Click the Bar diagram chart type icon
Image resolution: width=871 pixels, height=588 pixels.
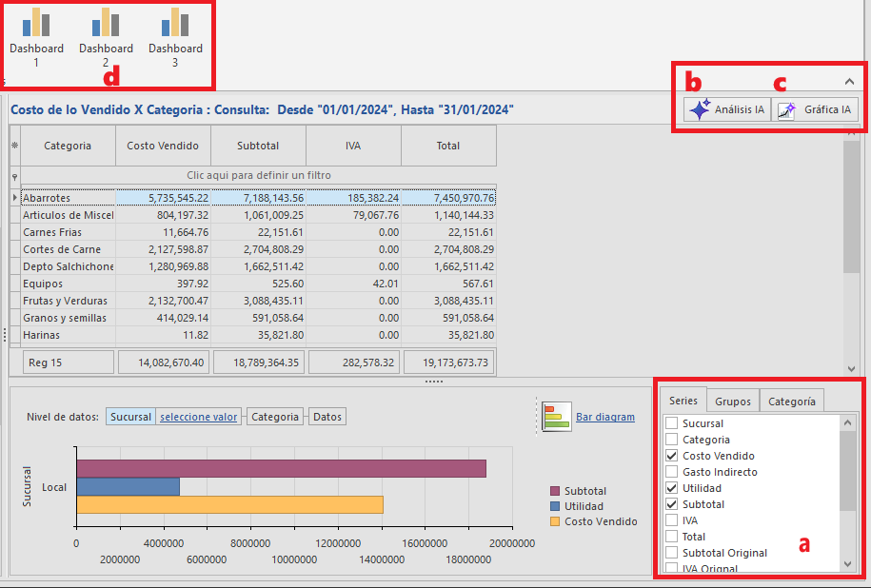pos(557,417)
